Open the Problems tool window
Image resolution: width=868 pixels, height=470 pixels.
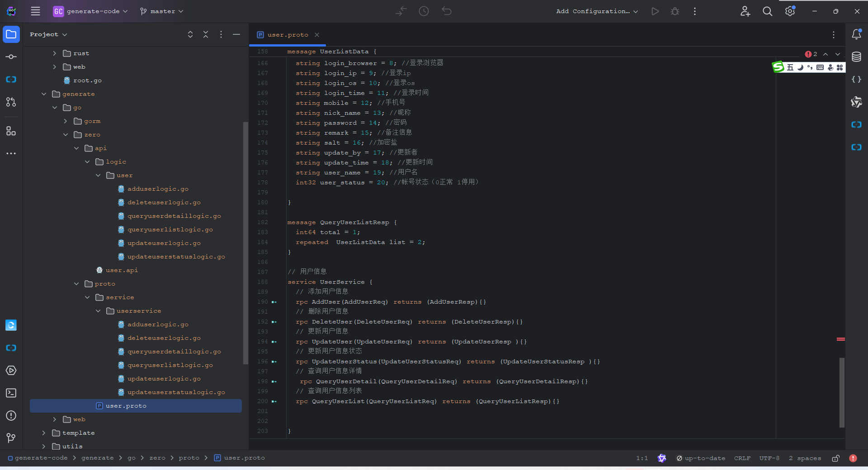click(11, 416)
